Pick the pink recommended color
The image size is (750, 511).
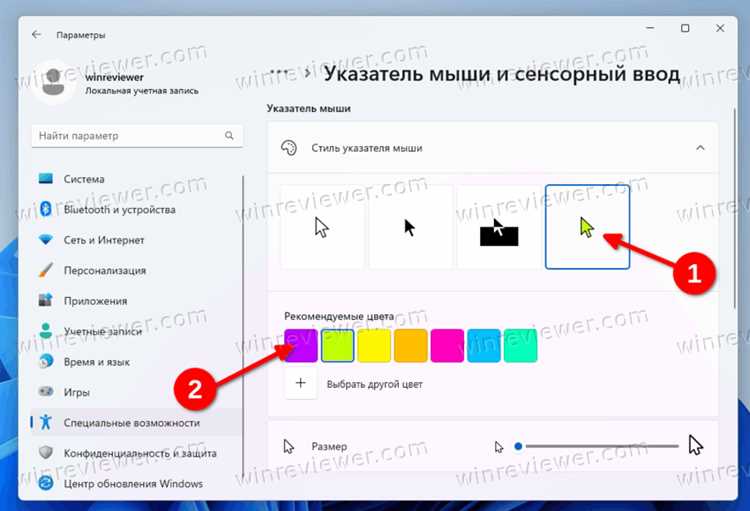pyautogui.click(x=447, y=345)
